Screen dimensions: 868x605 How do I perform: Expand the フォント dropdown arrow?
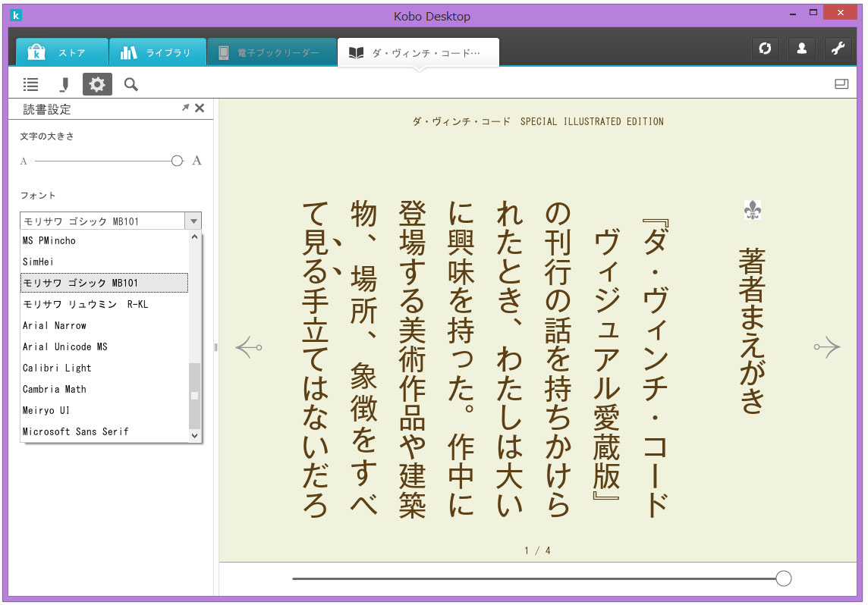(193, 221)
